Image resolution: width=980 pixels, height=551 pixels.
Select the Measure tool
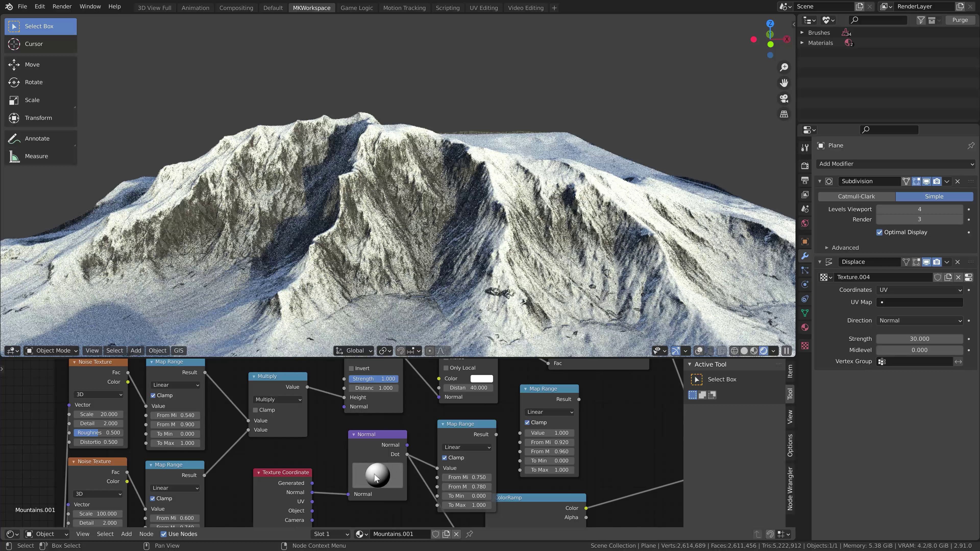coord(41,156)
